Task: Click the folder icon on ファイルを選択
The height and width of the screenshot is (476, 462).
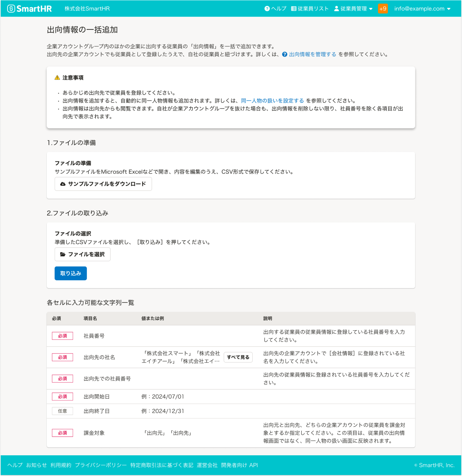Action: [x=63, y=254]
